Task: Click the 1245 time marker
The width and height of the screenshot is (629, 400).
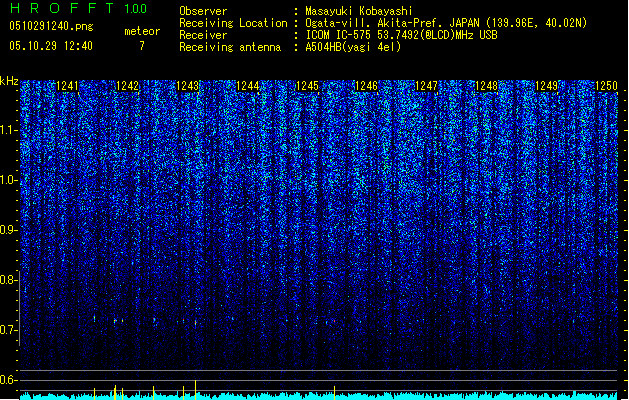Action: pyautogui.click(x=307, y=86)
